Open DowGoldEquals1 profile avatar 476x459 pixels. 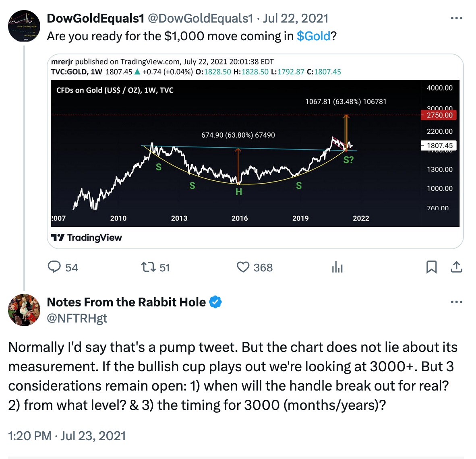pos(24,26)
